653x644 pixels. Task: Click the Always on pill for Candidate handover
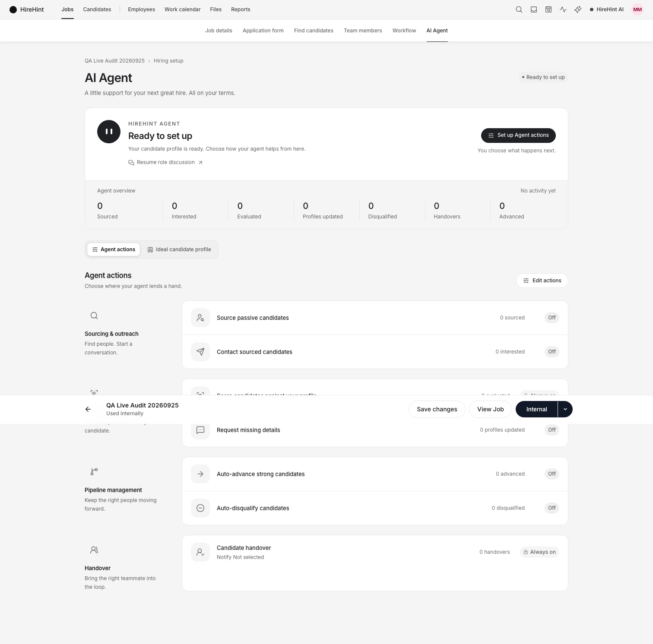[x=539, y=552]
